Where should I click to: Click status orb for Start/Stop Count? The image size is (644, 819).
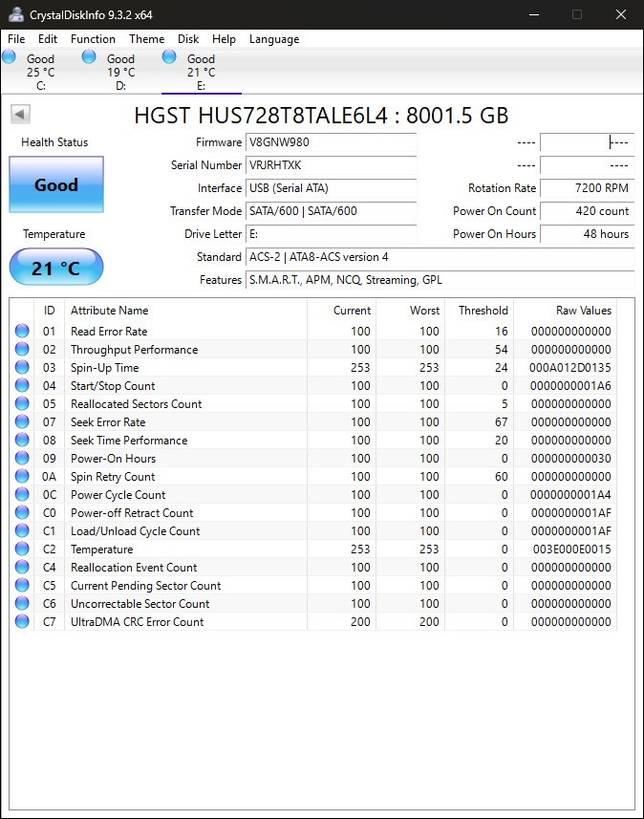[x=22, y=385]
